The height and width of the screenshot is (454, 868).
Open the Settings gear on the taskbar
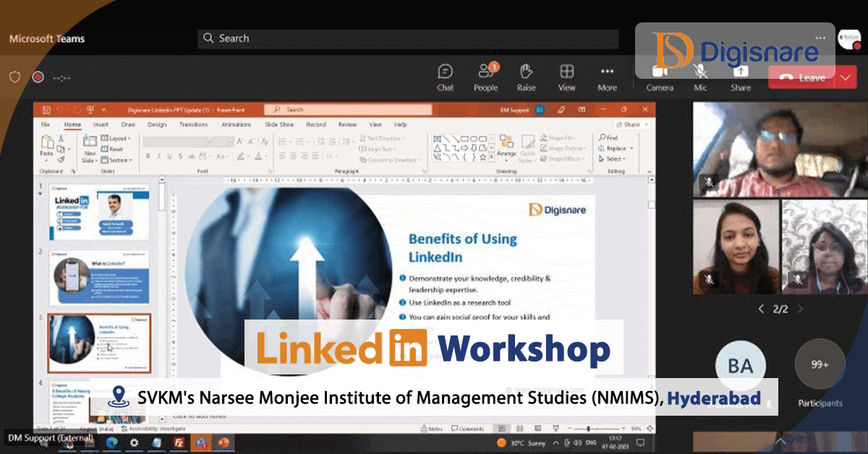click(x=135, y=442)
